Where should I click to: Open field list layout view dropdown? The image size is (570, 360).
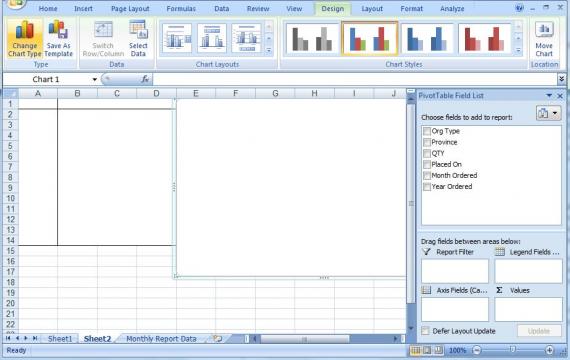tap(548, 113)
